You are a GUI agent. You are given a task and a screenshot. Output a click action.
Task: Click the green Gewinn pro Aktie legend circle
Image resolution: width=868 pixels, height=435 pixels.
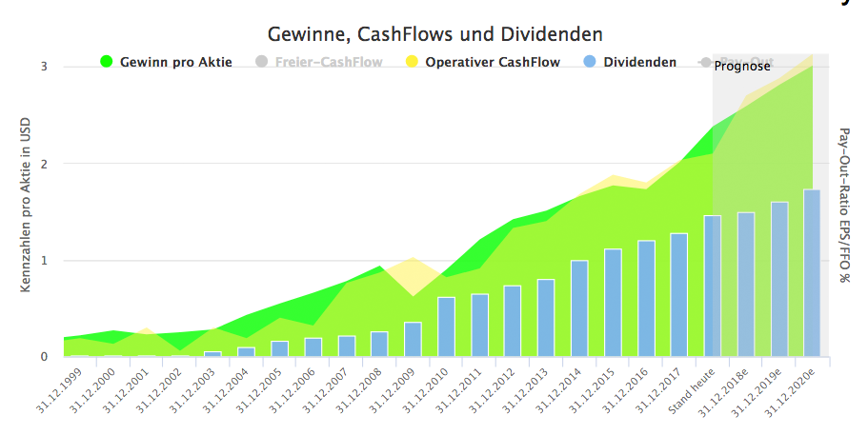(107, 63)
